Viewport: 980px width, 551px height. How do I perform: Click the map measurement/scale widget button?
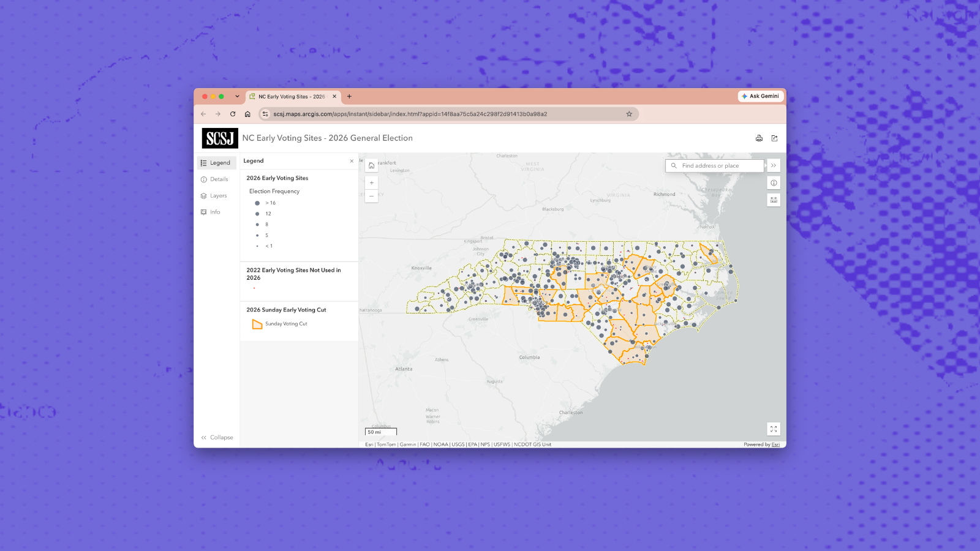tap(774, 200)
